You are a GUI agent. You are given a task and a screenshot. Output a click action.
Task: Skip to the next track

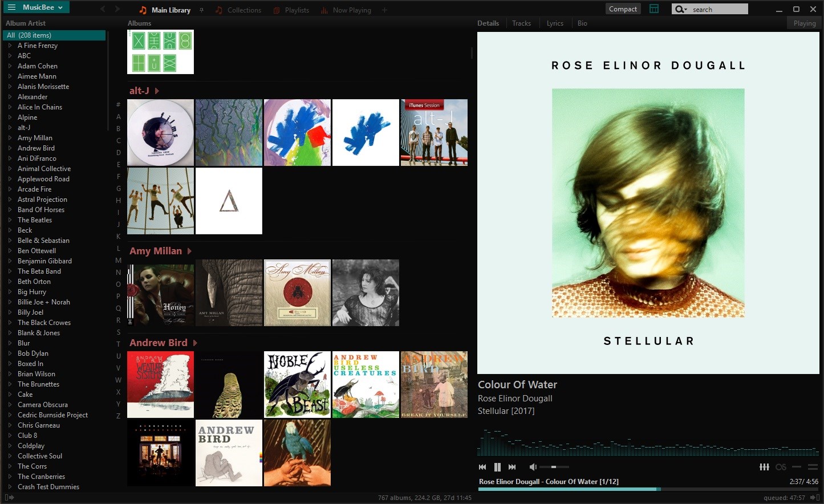(512, 466)
